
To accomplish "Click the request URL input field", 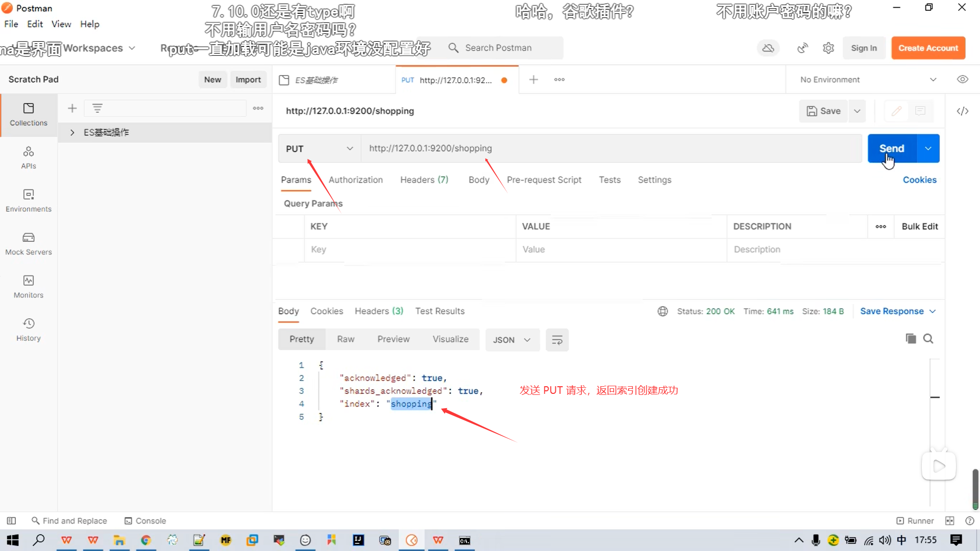I will [x=610, y=148].
